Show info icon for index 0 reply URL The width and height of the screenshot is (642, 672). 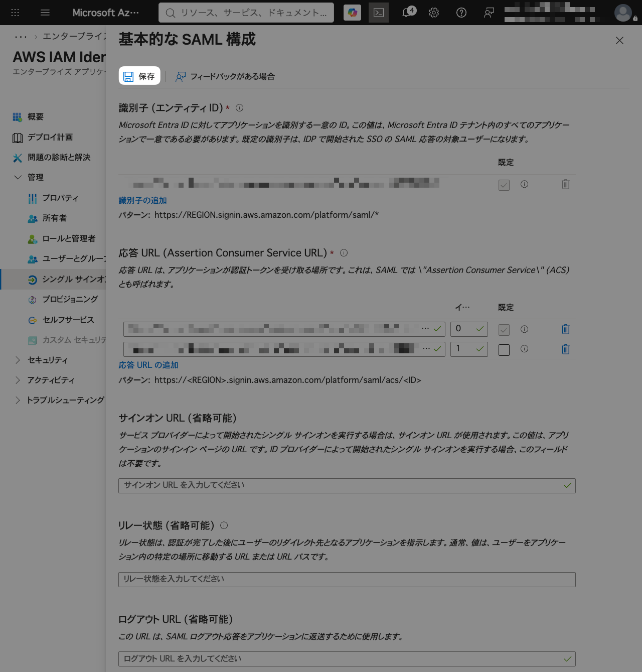pyautogui.click(x=525, y=329)
